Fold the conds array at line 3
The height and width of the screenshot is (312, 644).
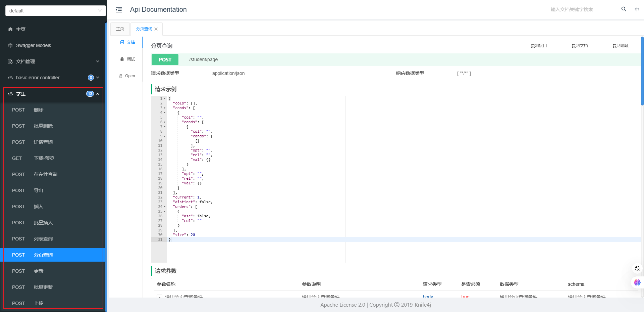[165, 108]
